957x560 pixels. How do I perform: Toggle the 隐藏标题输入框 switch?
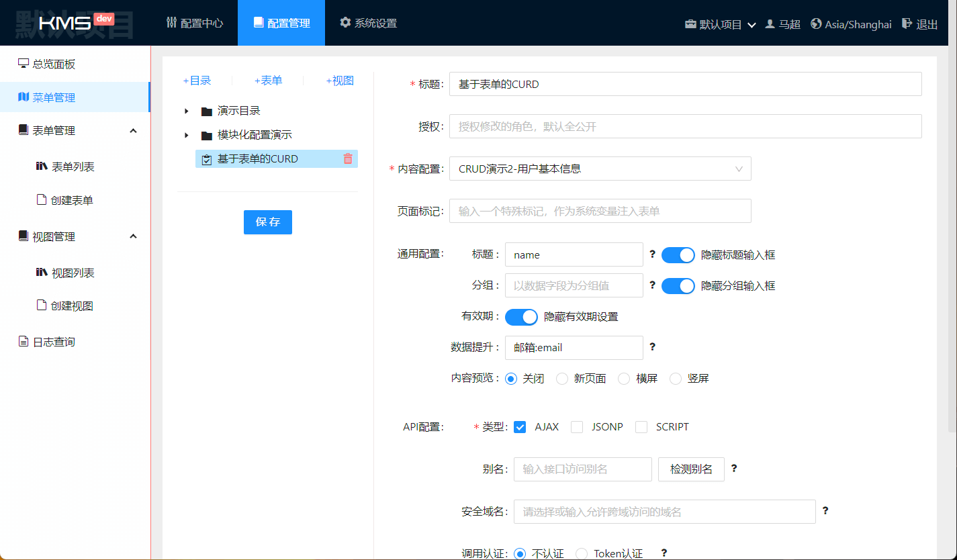[x=678, y=255]
